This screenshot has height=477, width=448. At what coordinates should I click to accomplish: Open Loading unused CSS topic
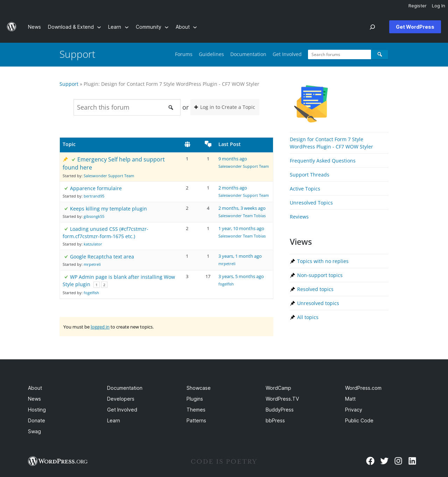pos(105,233)
